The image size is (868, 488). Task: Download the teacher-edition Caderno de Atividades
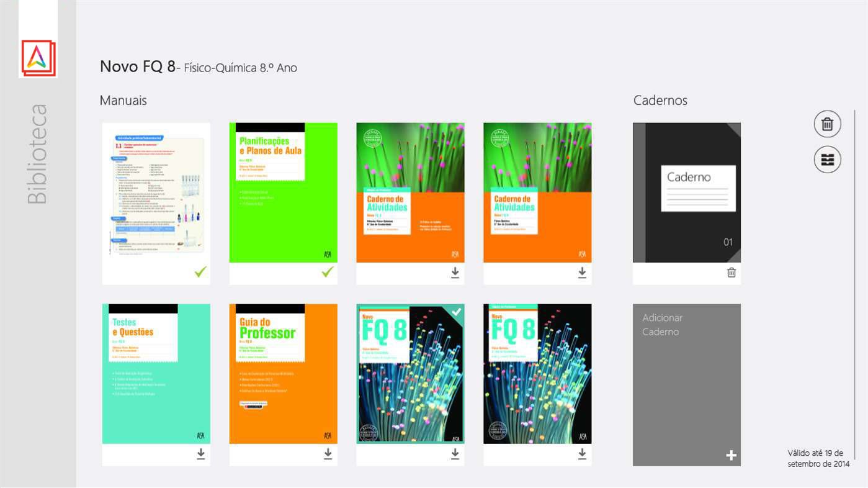coord(455,273)
